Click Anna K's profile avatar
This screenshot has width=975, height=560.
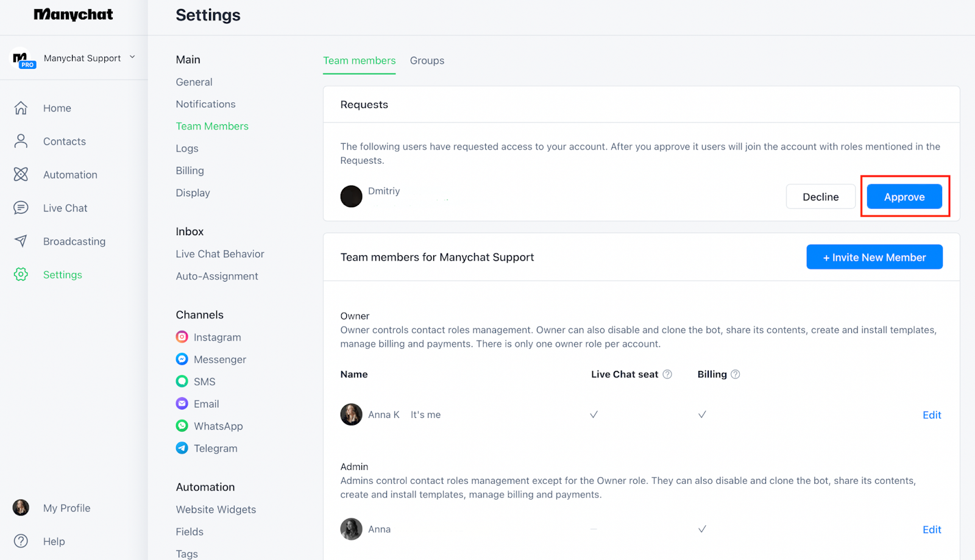click(x=351, y=414)
